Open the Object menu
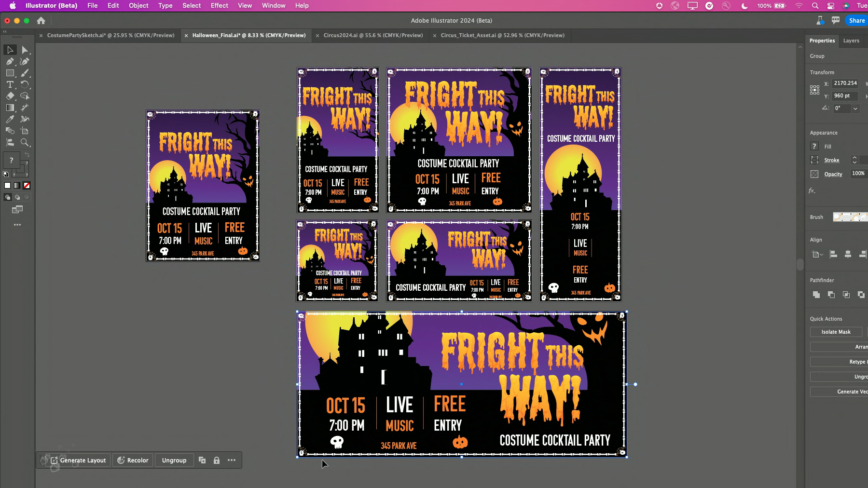868x488 pixels. coord(138,6)
